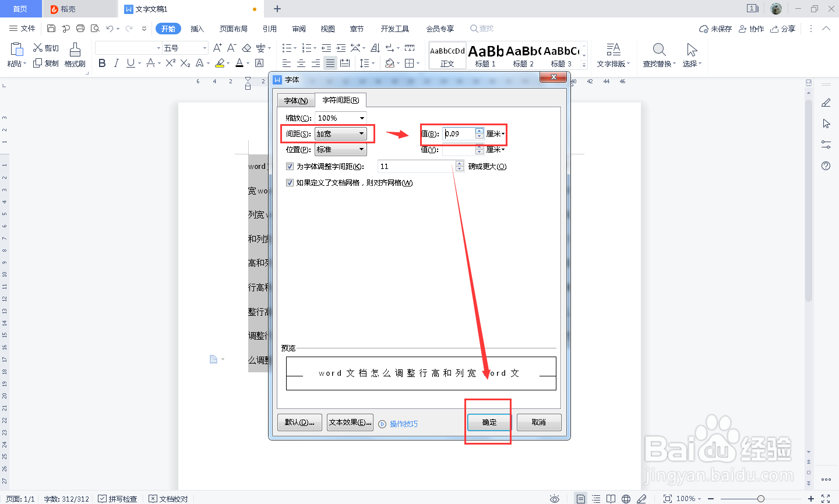Open the 位置 dropdown showing 标准
The height and width of the screenshot is (504, 839).
[x=340, y=149]
